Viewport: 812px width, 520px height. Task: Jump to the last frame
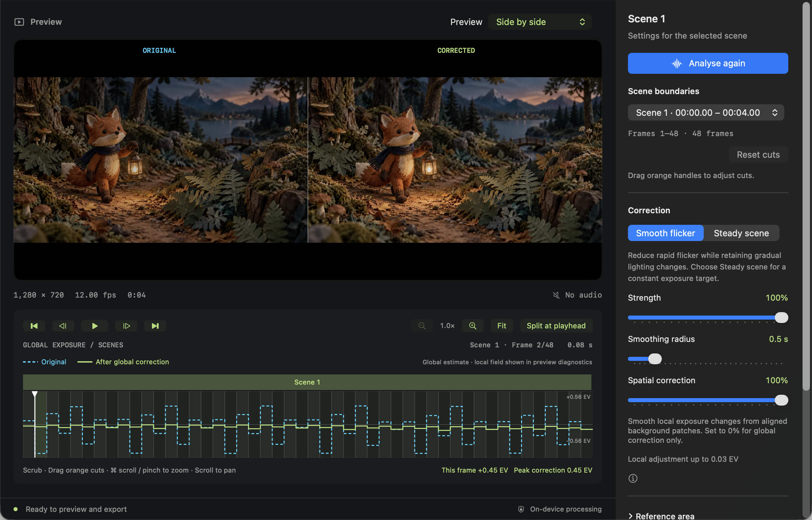[x=155, y=326]
